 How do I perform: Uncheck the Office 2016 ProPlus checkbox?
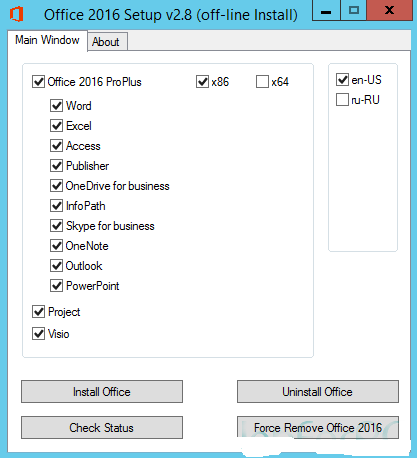click(39, 82)
